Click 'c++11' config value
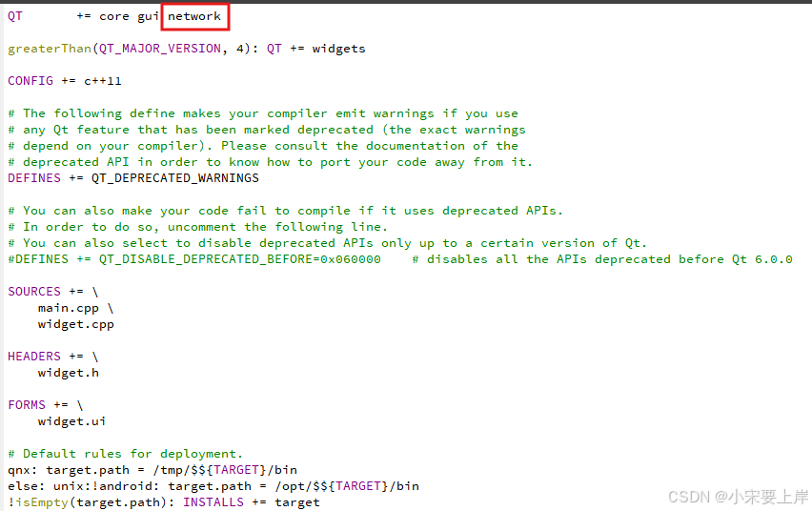The image size is (812, 511). tap(103, 81)
